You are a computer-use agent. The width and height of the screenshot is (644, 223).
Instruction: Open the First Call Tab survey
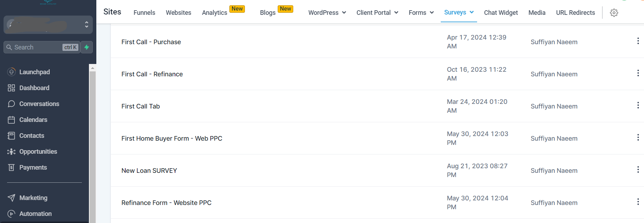[140, 106]
